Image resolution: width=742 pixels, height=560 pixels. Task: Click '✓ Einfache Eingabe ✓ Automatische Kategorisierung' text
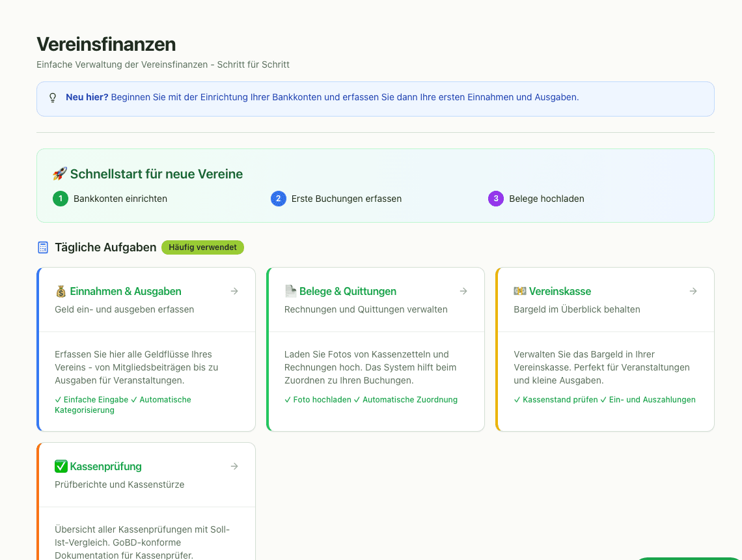coord(123,405)
